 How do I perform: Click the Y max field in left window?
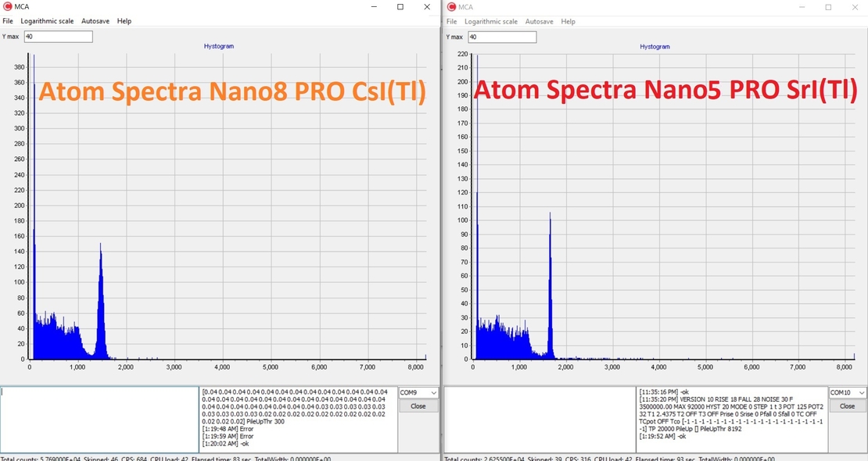click(x=58, y=37)
